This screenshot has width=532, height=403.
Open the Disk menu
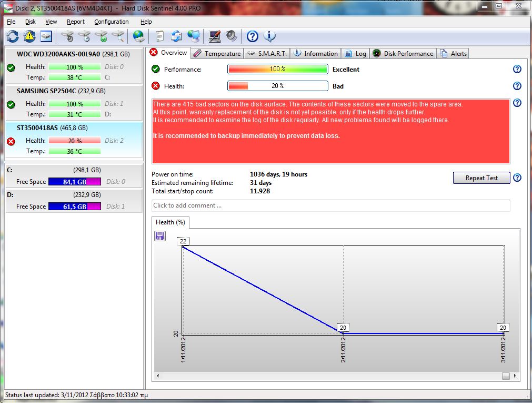[30, 22]
